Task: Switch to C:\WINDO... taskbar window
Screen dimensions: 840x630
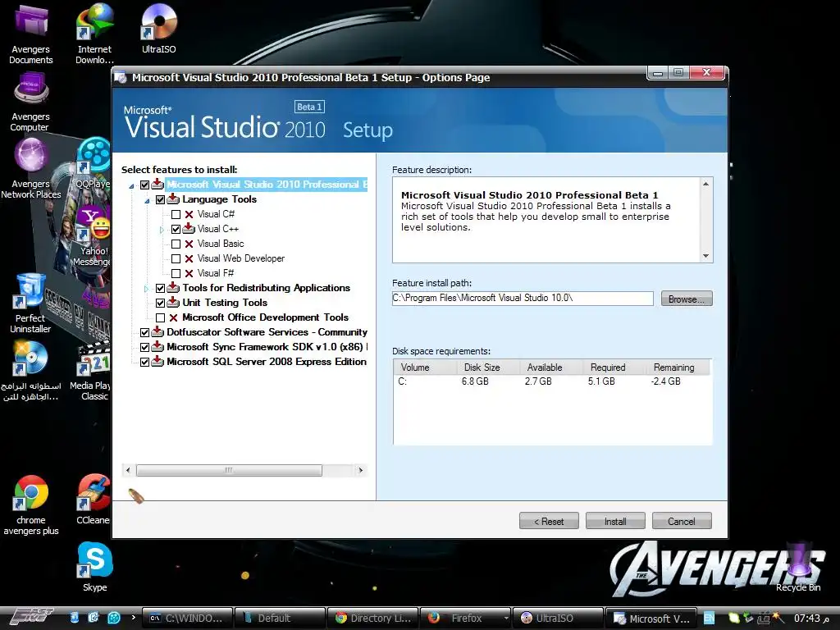Action: point(188,619)
